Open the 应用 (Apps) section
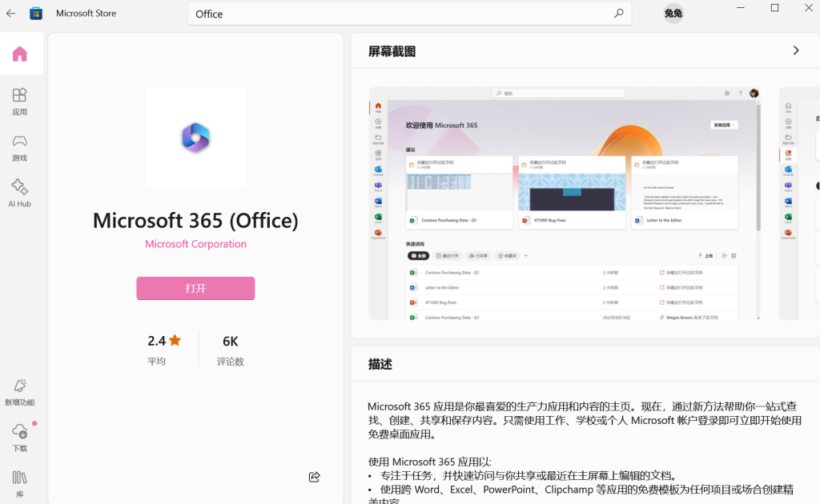The width and height of the screenshot is (820, 504). 20,102
